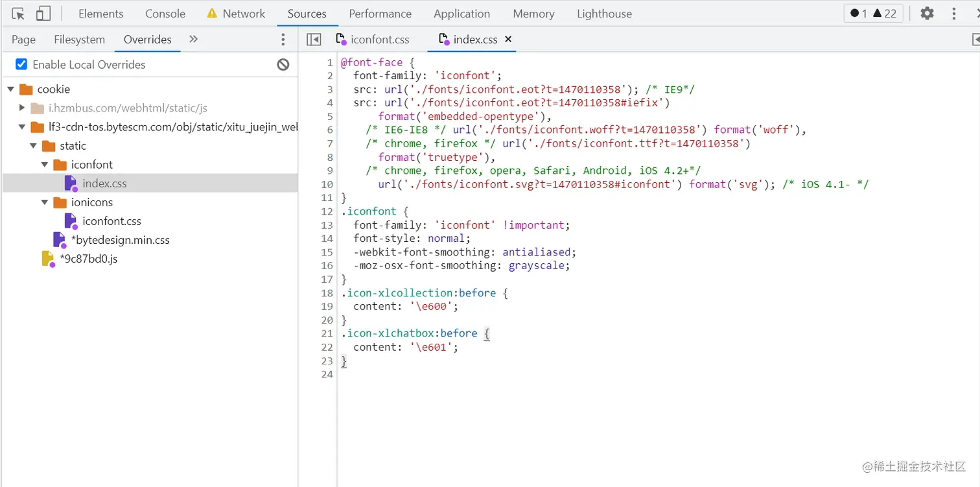Clear the overrides configuration icon
Viewport: 980px width, 487px height.
[x=283, y=64]
